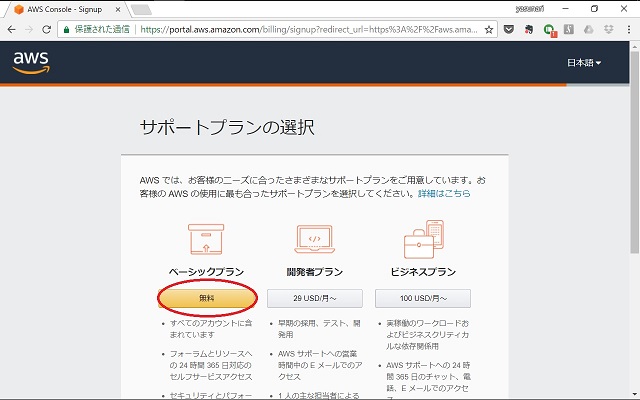This screenshot has width=640, height=400.
Task: Choose the 29 USD/月～ Developer plan button
Action: [x=315, y=298]
